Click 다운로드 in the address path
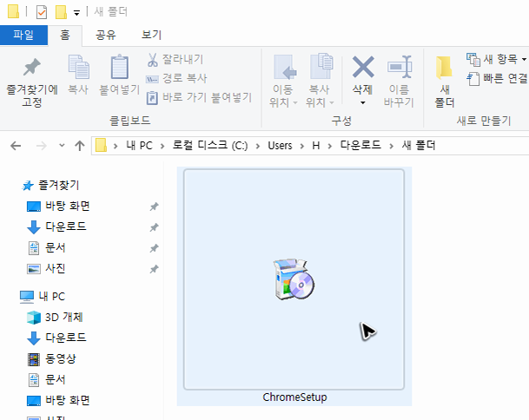529x420 pixels. [x=360, y=145]
